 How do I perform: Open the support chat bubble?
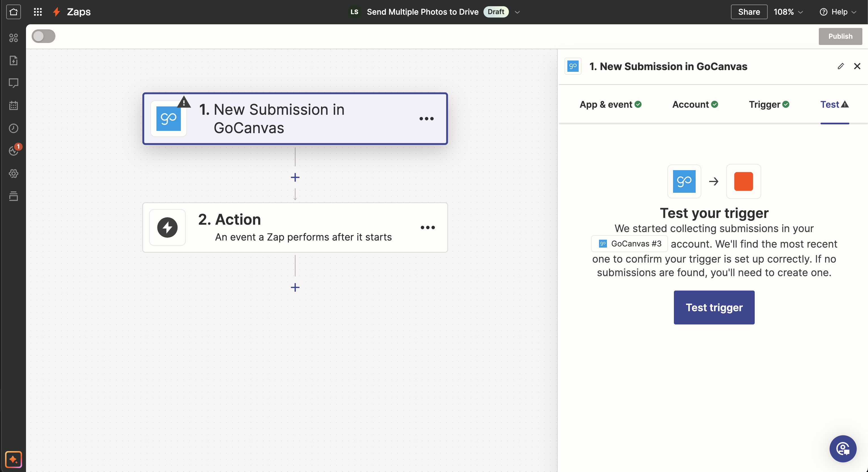click(843, 449)
